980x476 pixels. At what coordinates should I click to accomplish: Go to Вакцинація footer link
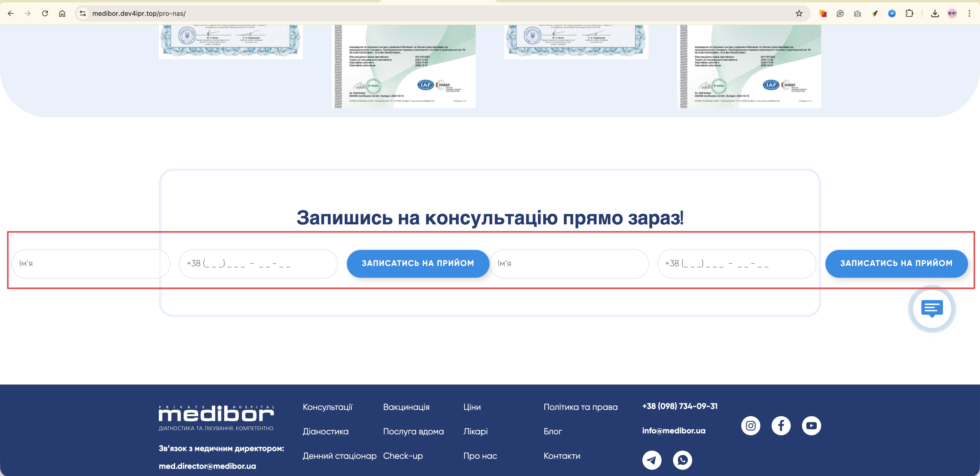406,407
